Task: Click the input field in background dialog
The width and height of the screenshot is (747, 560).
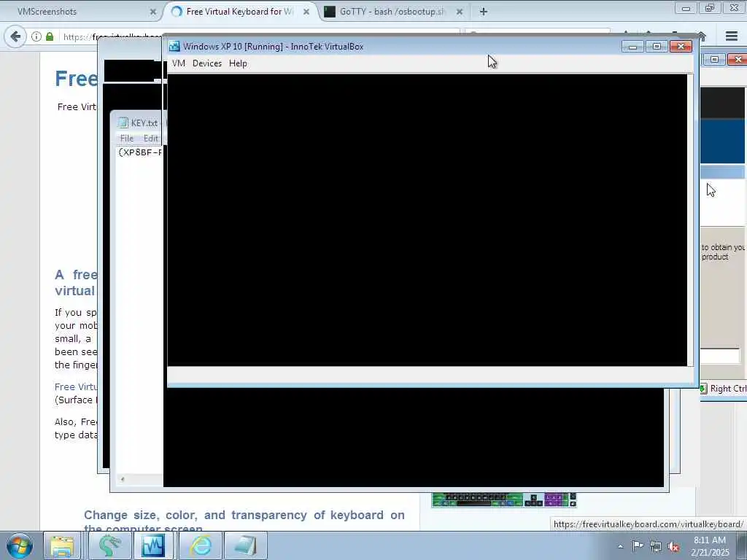Action: click(720, 355)
